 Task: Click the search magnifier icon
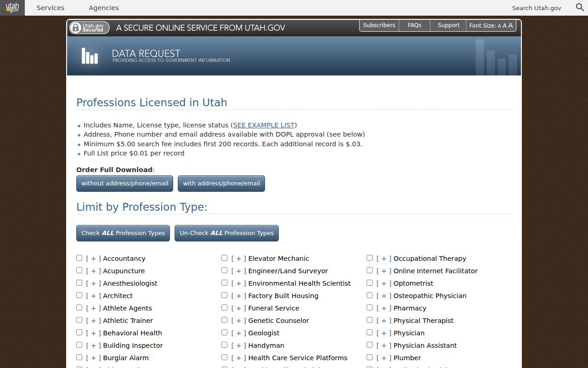(x=580, y=7)
